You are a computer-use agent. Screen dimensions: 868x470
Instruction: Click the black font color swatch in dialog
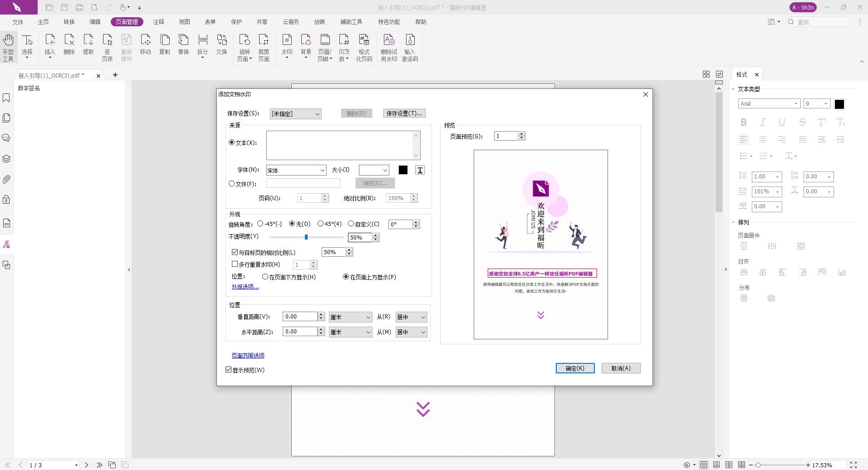(x=403, y=170)
